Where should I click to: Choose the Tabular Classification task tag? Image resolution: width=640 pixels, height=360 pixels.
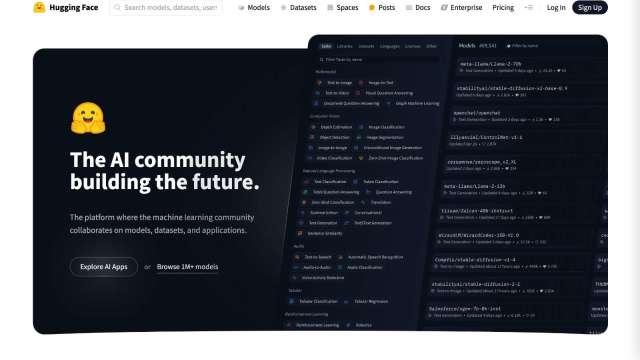[x=314, y=301]
